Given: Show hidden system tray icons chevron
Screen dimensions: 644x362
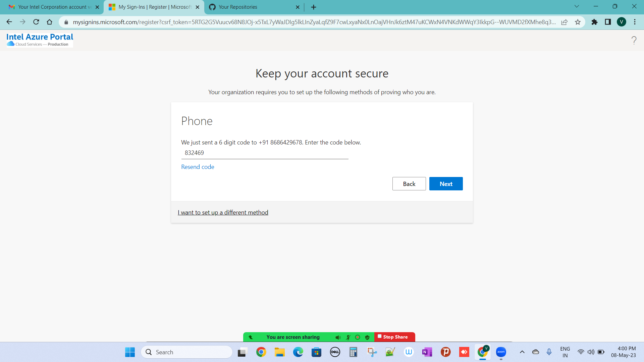Looking at the screenshot, I should tap(522, 352).
